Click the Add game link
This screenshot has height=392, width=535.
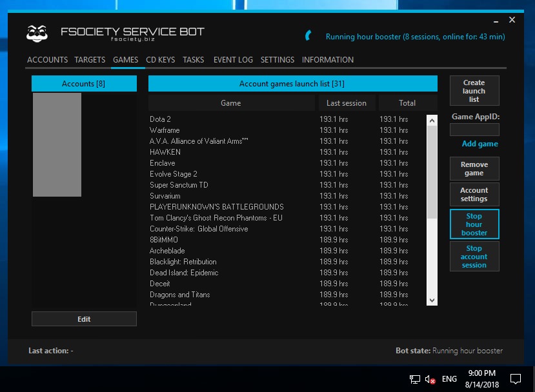pos(479,144)
